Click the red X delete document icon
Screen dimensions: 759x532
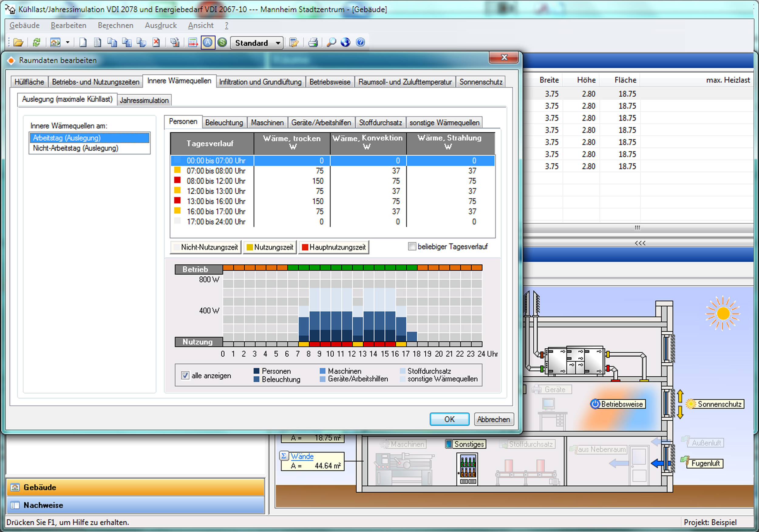(156, 42)
